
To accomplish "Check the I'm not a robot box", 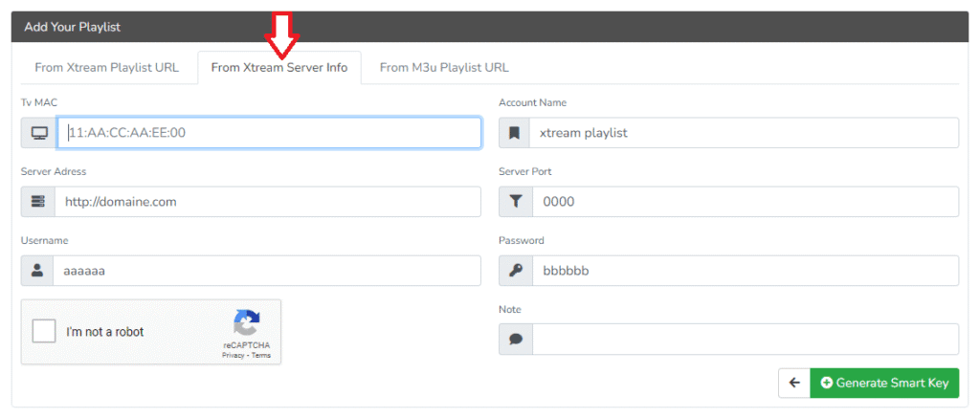I will pyautogui.click(x=44, y=331).
